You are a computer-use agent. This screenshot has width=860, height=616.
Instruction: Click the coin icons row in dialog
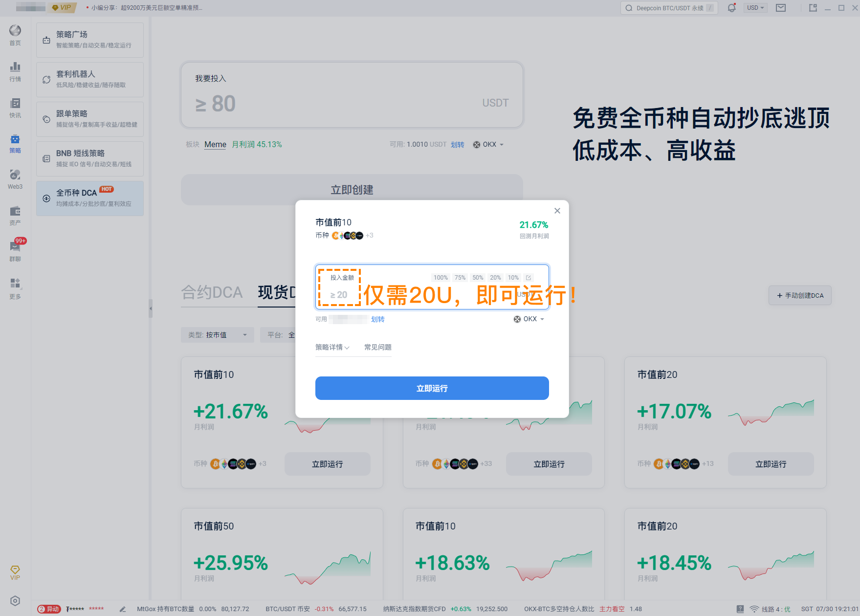pyautogui.click(x=348, y=236)
